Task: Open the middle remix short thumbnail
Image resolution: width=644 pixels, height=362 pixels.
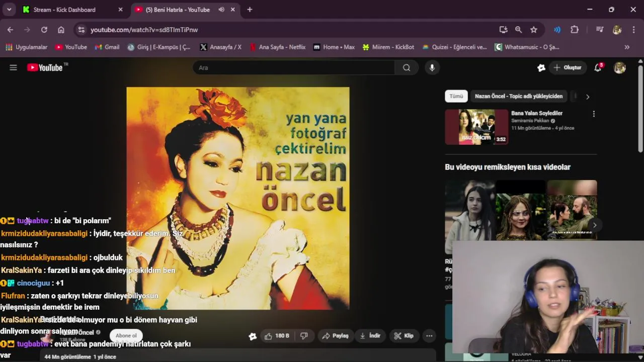Action: point(521,211)
